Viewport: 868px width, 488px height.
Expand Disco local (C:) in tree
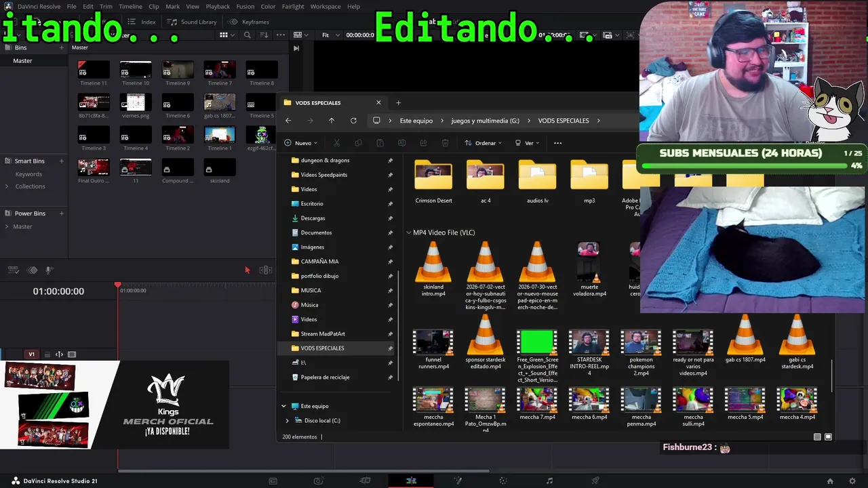(x=287, y=421)
